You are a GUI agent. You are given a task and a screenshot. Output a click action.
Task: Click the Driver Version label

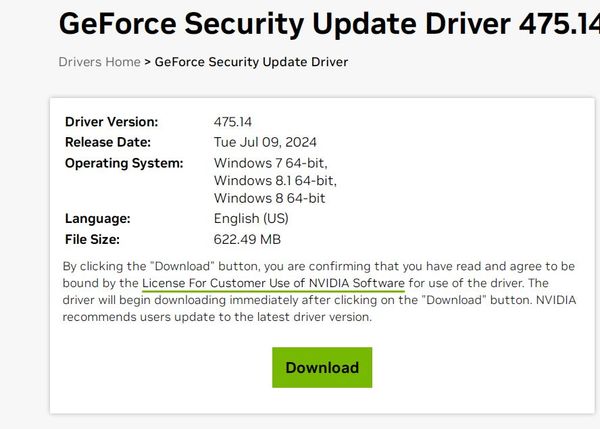111,122
